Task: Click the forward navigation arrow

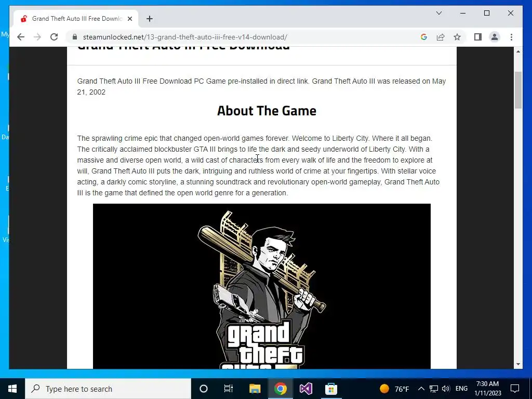Action: coord(37,37)
